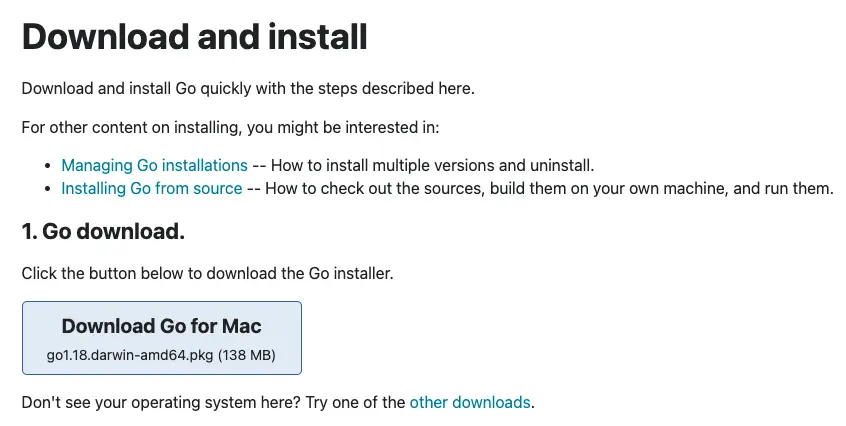This screenshot has width=846, height=426.
Task: Open the Installing Go from source link
Action: click(152, 188)
